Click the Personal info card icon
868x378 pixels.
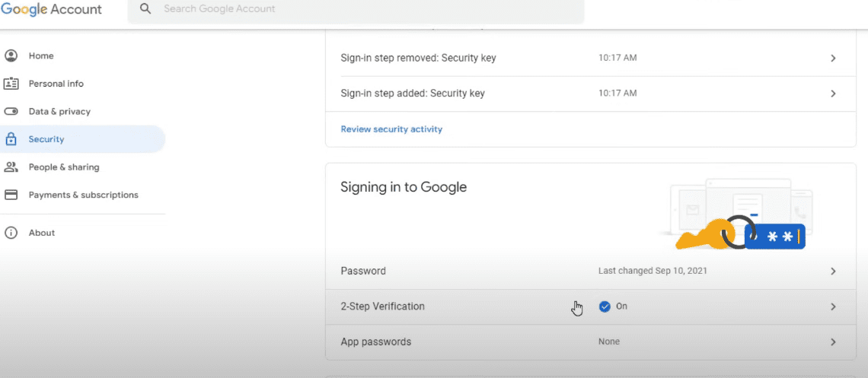click(x=11, y=84)
